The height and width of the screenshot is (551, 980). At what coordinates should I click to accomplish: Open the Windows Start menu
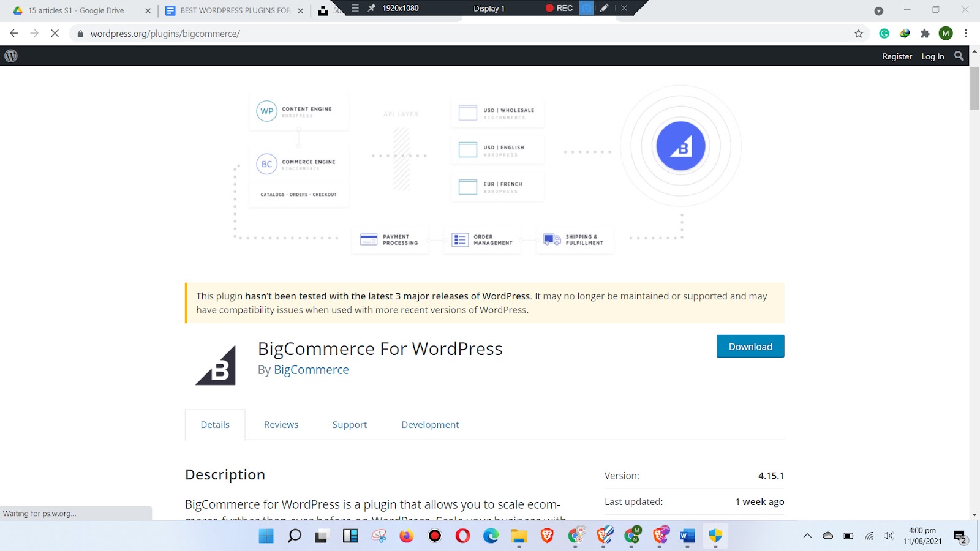point(266,536)
